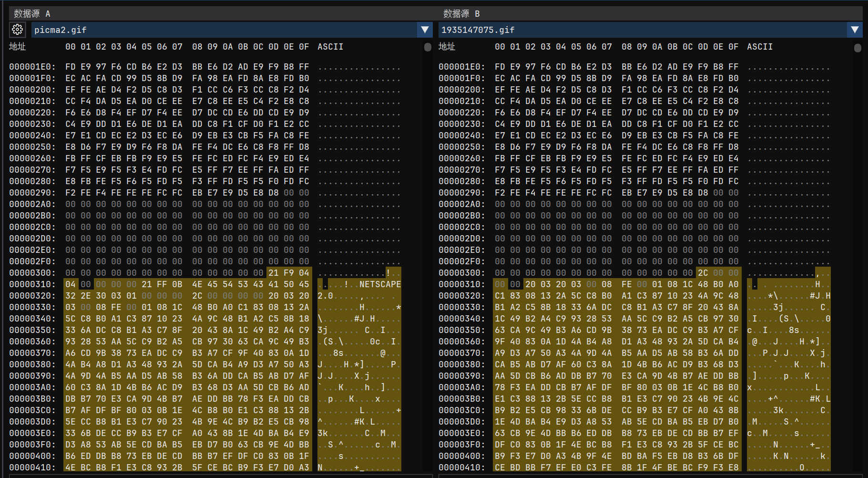The image size is (868, 478).
Task: Click byte FD at start of row 000001E0 in source A
Action: point(71,67)
